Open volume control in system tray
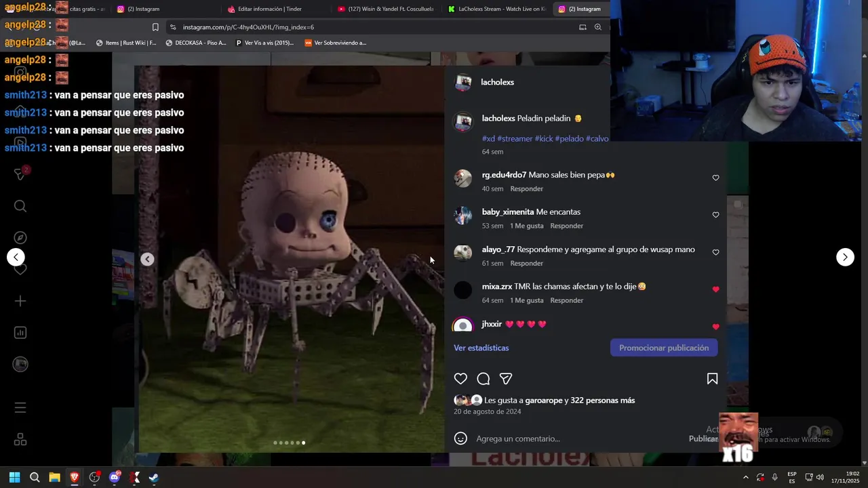 point(820,477)
